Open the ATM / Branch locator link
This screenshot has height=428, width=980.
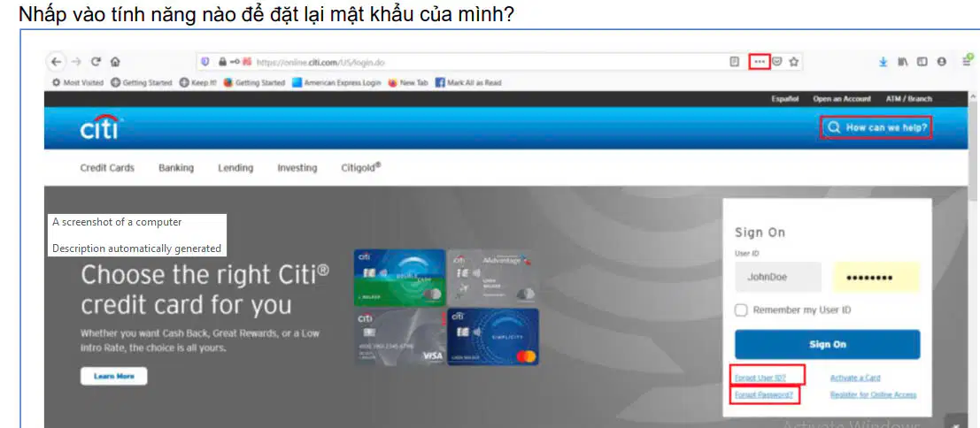pos(909,99)
